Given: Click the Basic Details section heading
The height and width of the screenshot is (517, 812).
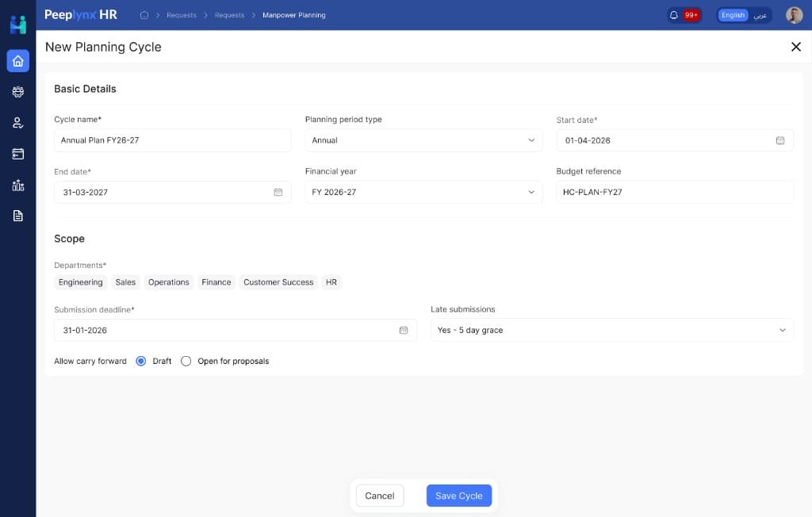Looking at the screenshot, I should pyautogui.click(x=85, y=89).
